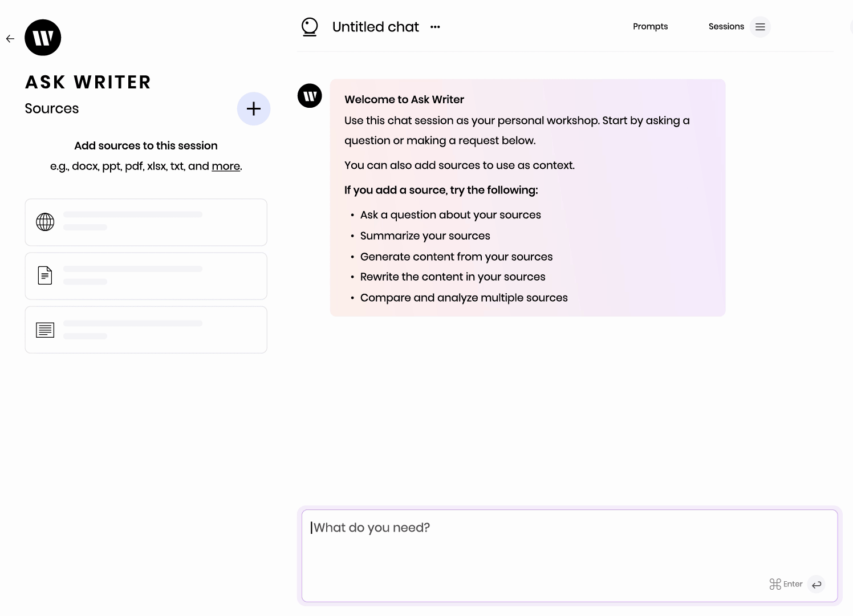
Task: Click "Generate content from your sources"
Action: [x=456, y=257]
